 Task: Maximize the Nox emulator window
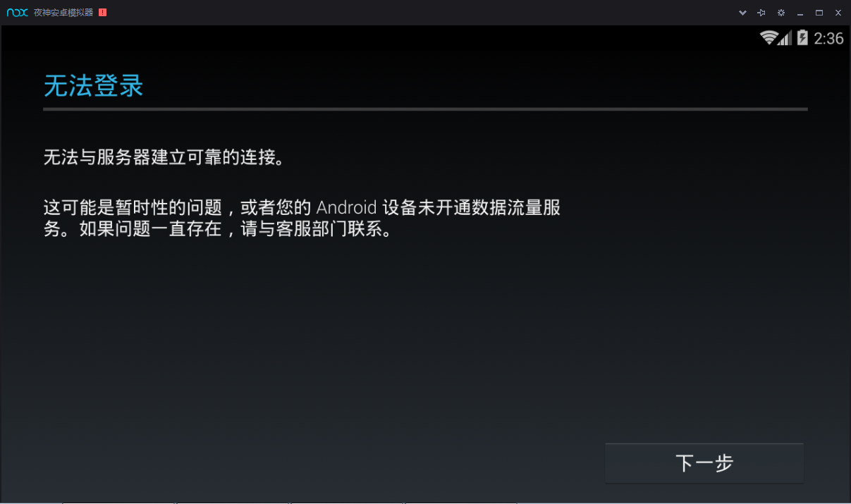coord(819,13)
